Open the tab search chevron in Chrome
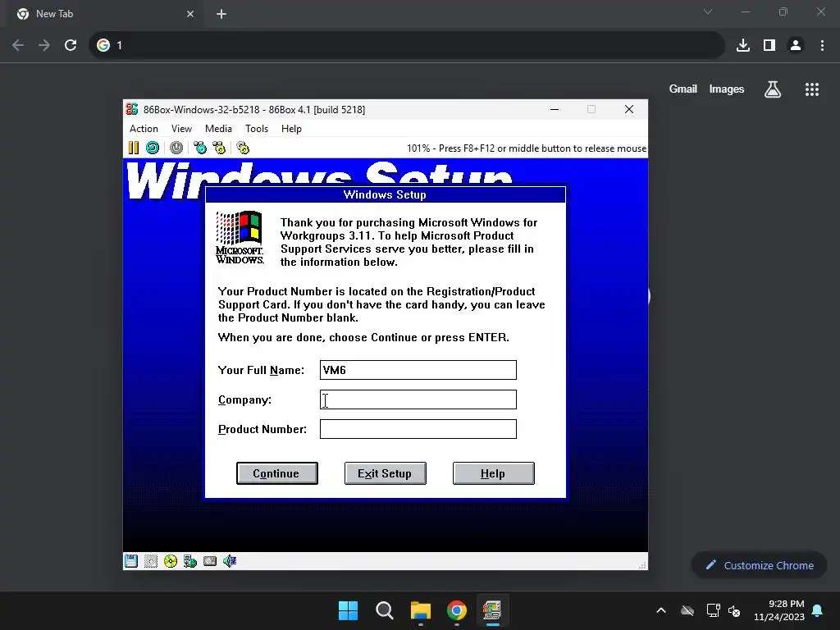Image resolution: width=840 pixels, height=630 pixels. [708, 11]
